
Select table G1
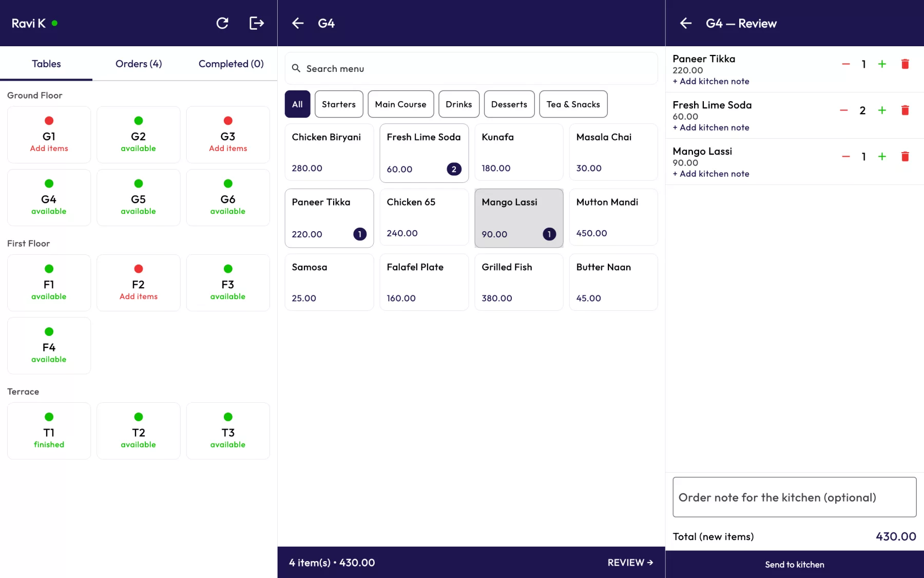click(x=49, y=135)
